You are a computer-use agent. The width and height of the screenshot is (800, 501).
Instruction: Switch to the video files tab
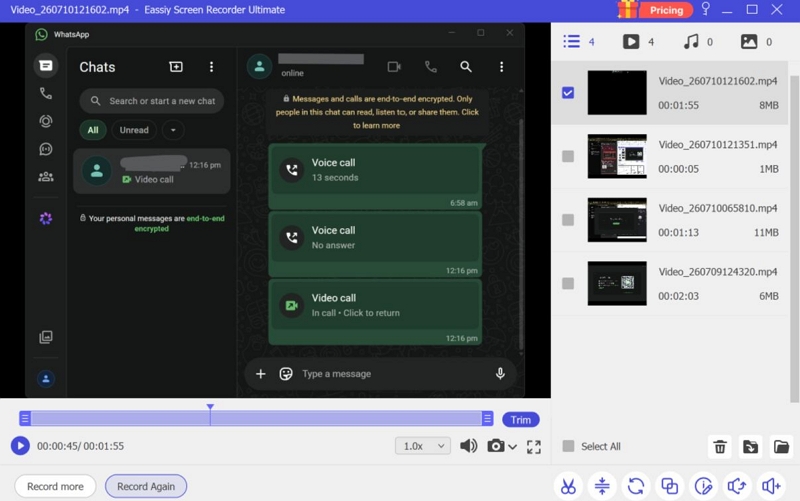(x=631, y=41)
